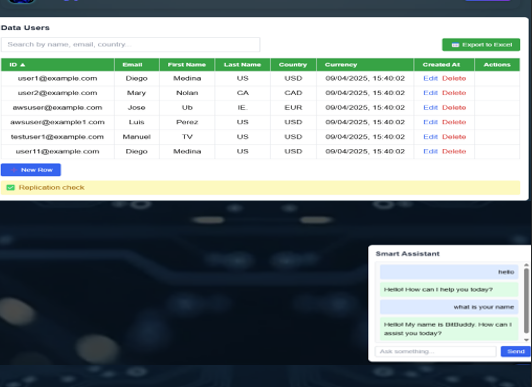This screenshot has height=387, width=532.
Task: Click the date in the user2@example.com row
Action: 365,93
